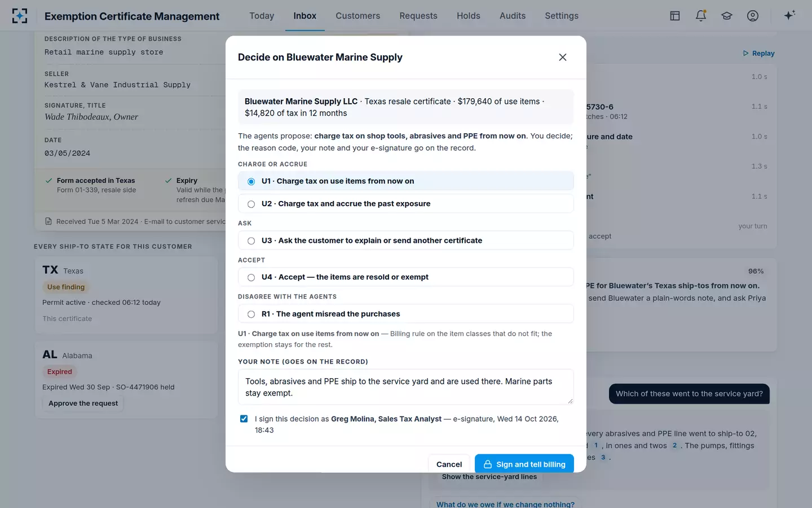Click citation badge 1 in the answer
Image resolution: width=812 pixels, height=508 pixels.
pyautogui.click(x=596, y=445)
